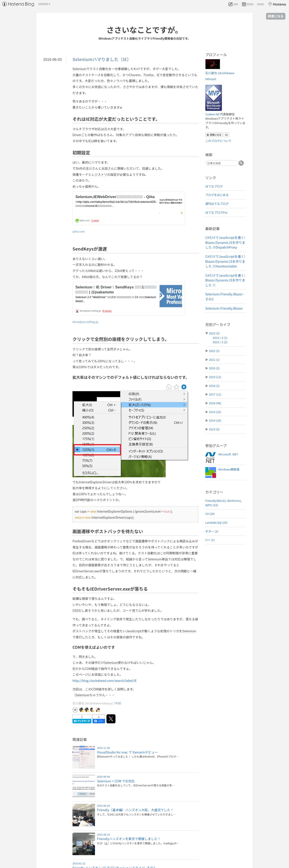Click the Microsoft MVP badge image
The width and height of the screenshot is (289, 868).
[213, 98]
